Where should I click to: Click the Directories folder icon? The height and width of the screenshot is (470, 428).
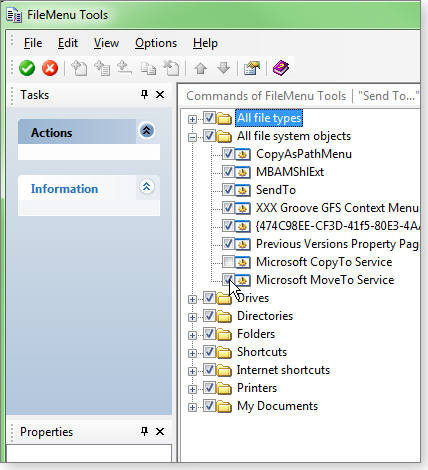tap(224, 316)
